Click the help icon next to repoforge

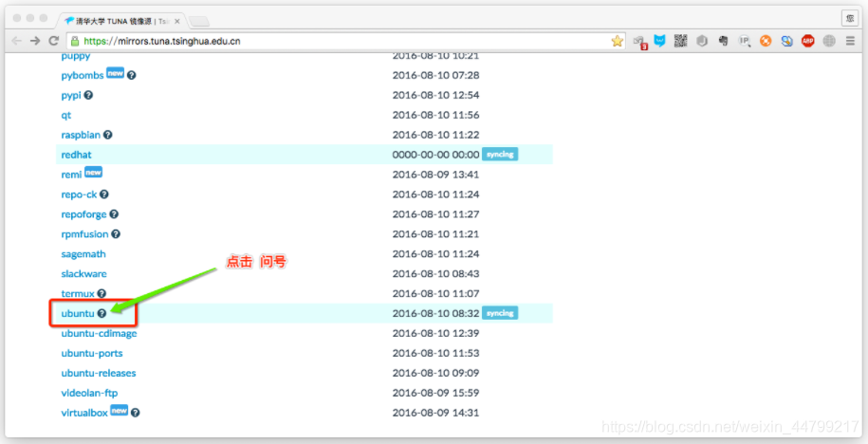114,214
